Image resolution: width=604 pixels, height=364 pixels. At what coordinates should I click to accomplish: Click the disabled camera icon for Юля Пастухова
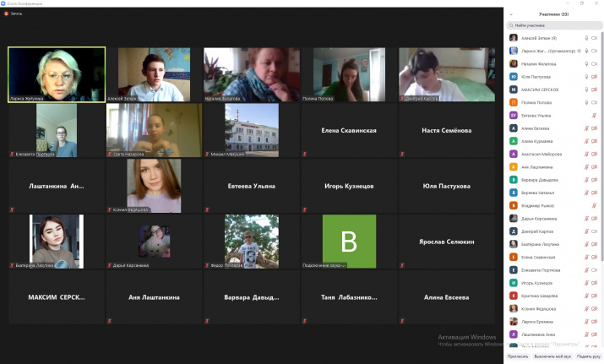pos(595,77)
